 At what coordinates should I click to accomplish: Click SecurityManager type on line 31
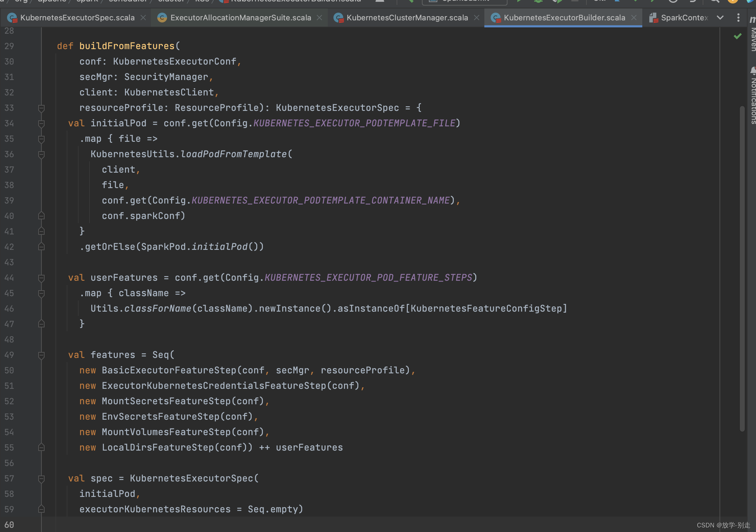(x=166, y=77)
